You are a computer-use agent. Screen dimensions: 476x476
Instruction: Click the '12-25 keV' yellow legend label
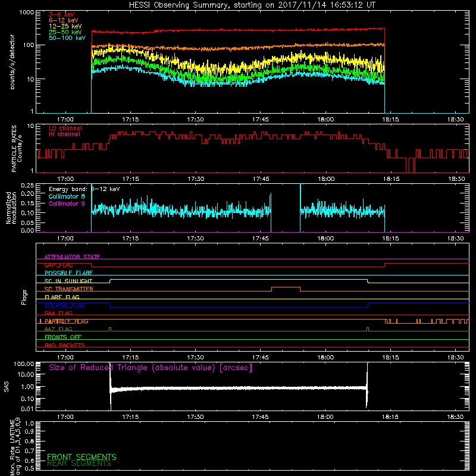(65, 26)
